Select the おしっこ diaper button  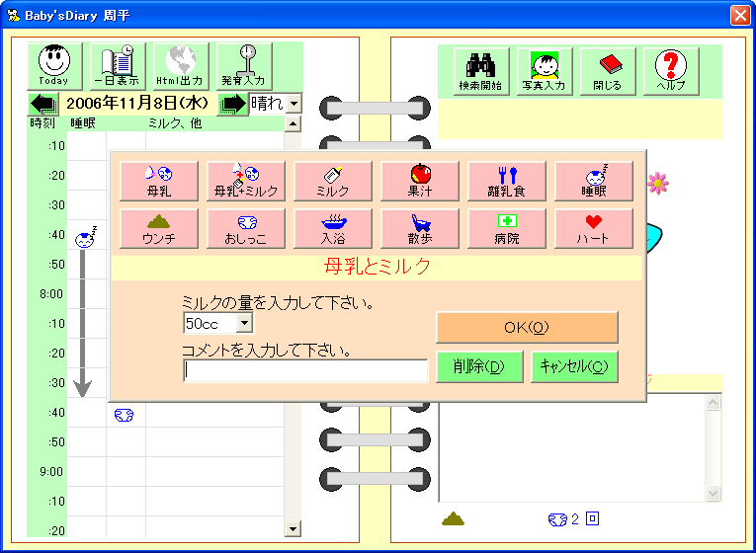[246, 228]
